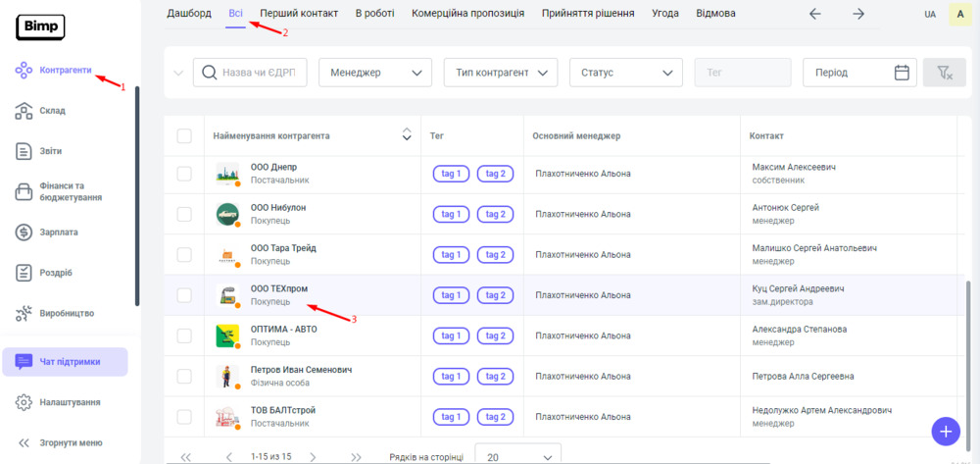Click the clear filters funnel icon
Screen dimensions: 980x464
[944, 73]
